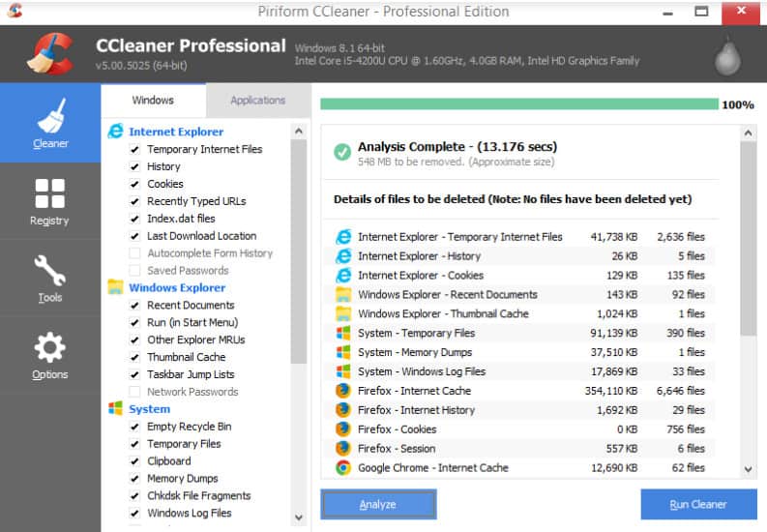Switch to the Applications tab
This screenshot has height=532, width=767.
(257, 100)
